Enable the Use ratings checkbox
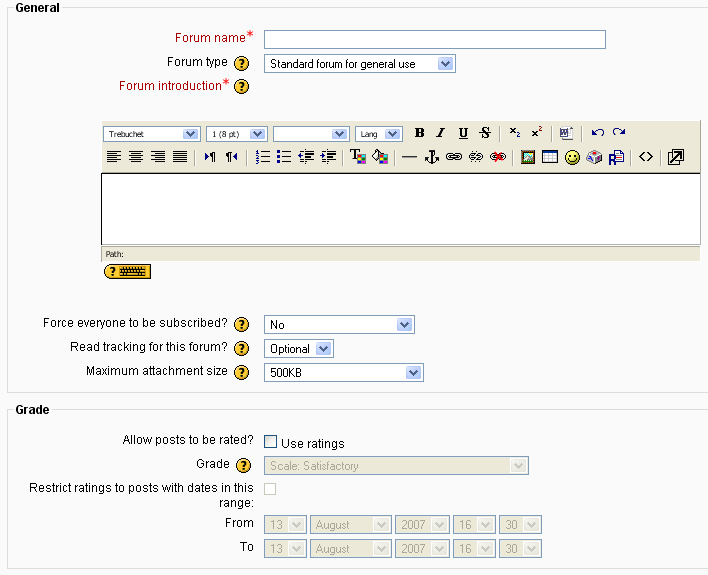This screenshot has width=708, height=575. [270, 441]
